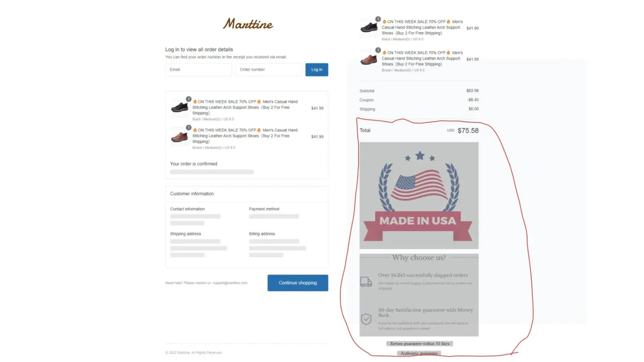Click the shield checkmark guarantee icon
This screenshot has width=644, height=362.
tap(366, 319)
